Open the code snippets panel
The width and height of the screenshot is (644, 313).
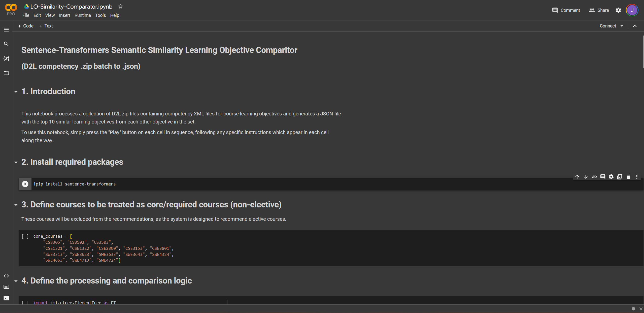pyautogui.click(x=6, y=276)
